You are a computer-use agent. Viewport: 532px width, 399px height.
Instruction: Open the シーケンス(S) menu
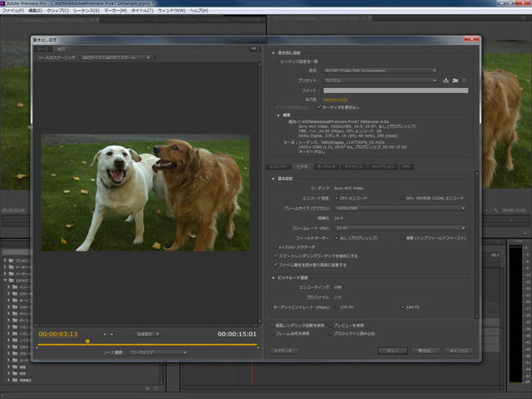pyautogui.click(x=86, y=11)
